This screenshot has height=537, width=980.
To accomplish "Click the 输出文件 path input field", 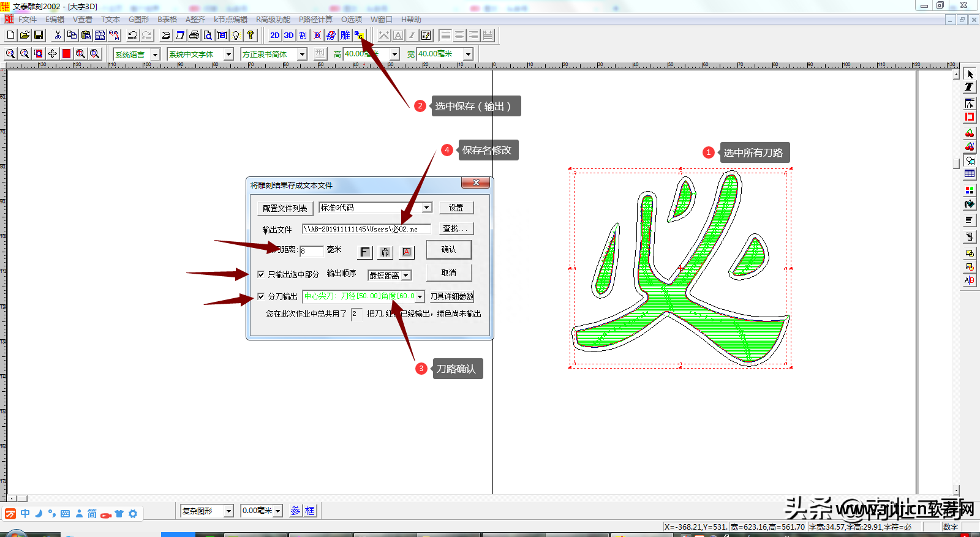I will [366, 229].
